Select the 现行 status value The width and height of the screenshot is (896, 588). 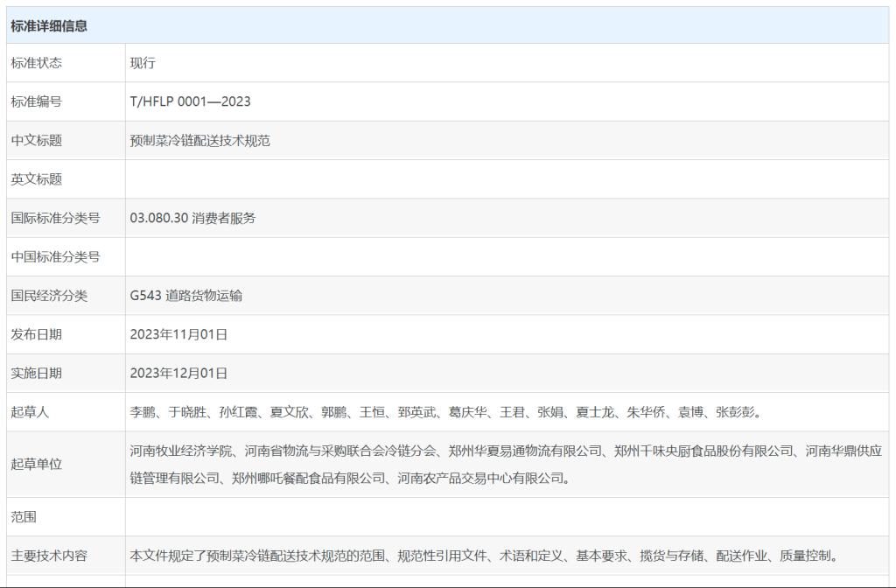click(x=143, y=63)
